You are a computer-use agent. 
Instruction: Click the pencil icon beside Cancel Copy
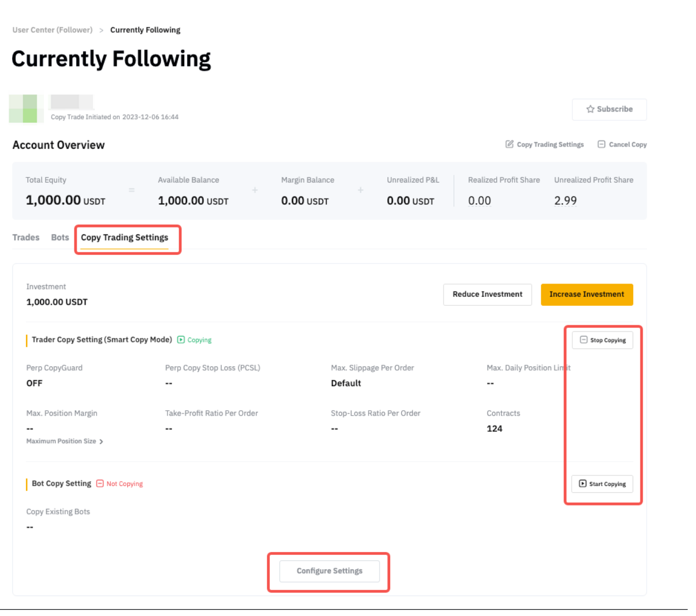[509, 144]
